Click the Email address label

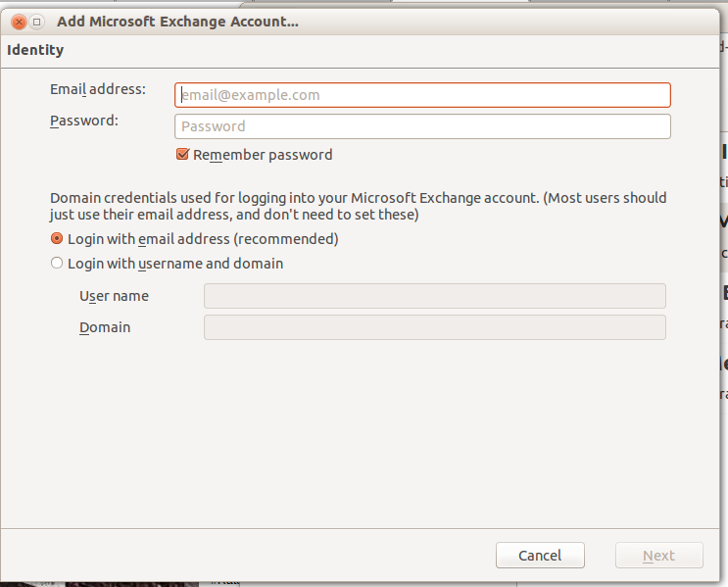[98, 89]
